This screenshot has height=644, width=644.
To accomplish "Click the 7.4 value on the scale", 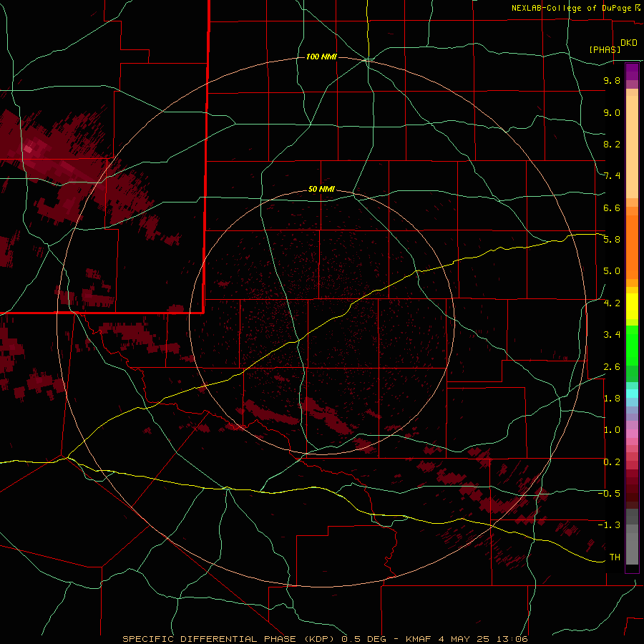I will (612, 176).
